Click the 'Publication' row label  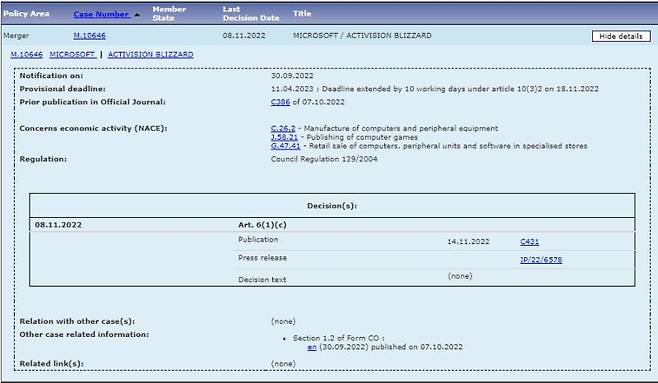[x=258, y=240]
